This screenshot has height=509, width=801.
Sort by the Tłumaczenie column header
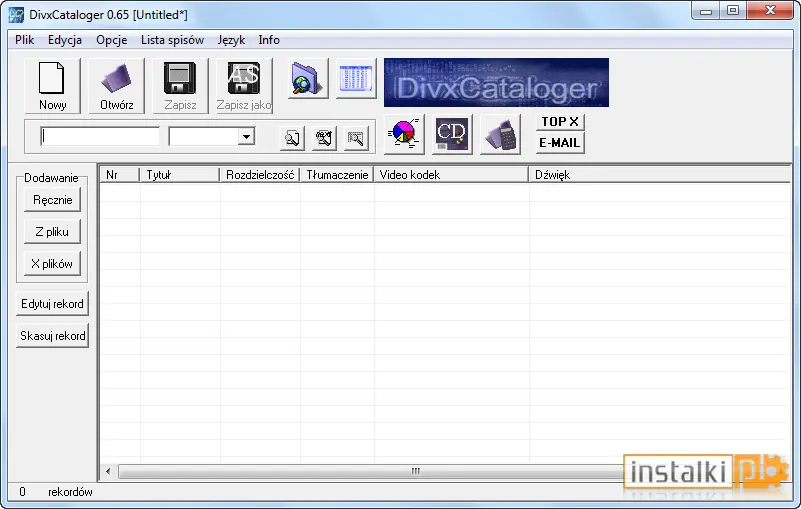coord(337,175)
